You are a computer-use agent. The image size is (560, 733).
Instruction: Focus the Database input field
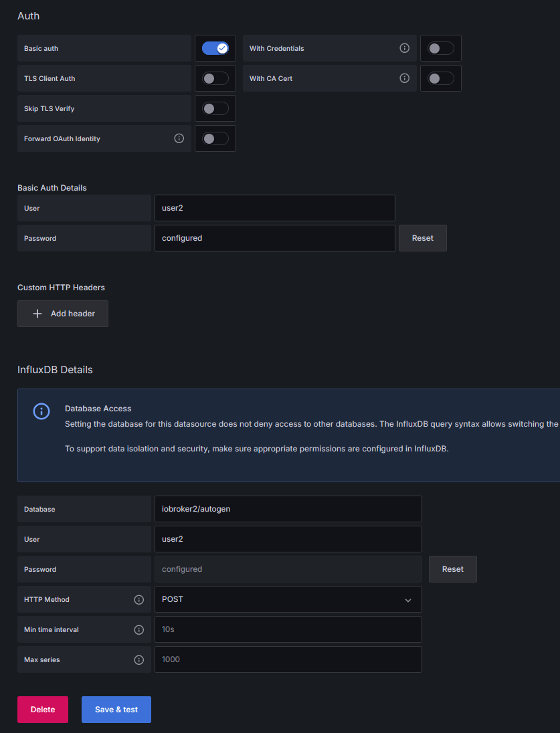click(288, 509)
